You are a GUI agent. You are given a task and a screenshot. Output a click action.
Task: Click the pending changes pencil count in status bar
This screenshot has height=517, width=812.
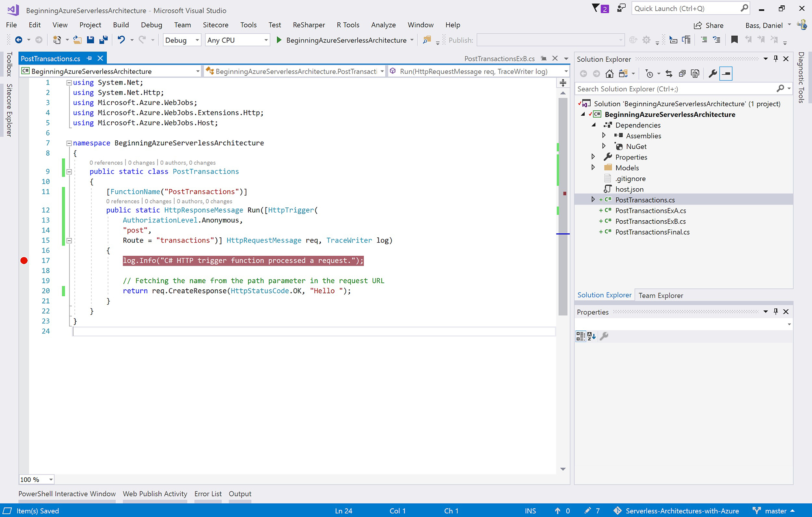click(592, 511)
